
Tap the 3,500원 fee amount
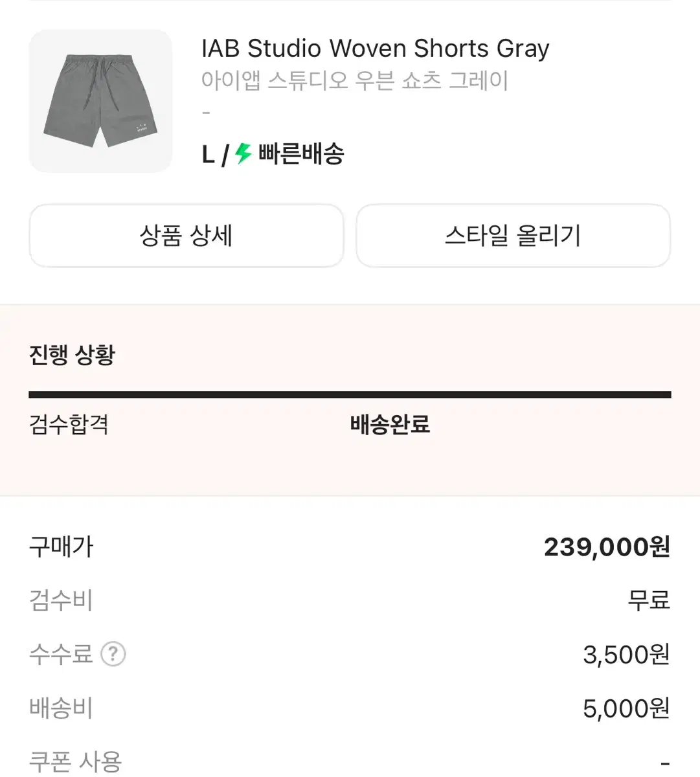point(626,655)
